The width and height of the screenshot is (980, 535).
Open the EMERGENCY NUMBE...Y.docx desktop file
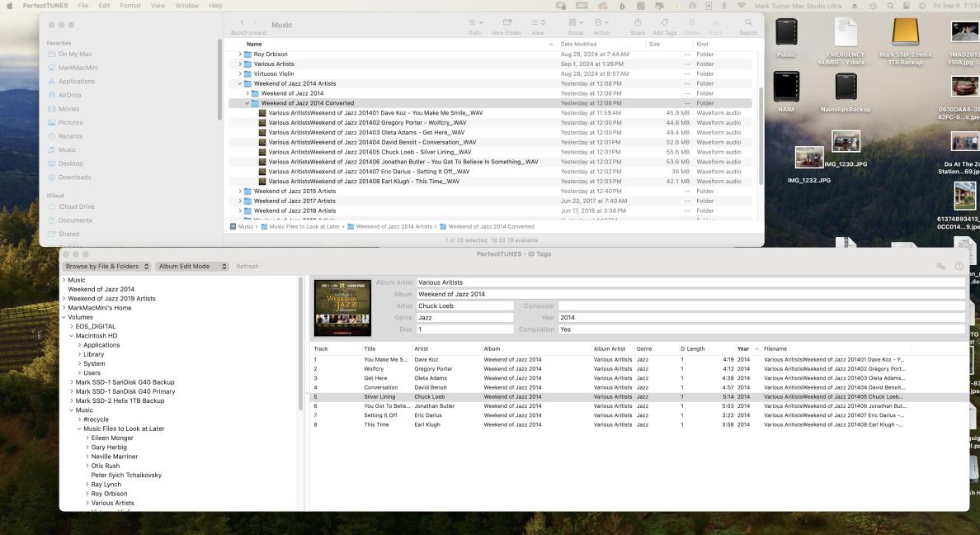[845, 32]
